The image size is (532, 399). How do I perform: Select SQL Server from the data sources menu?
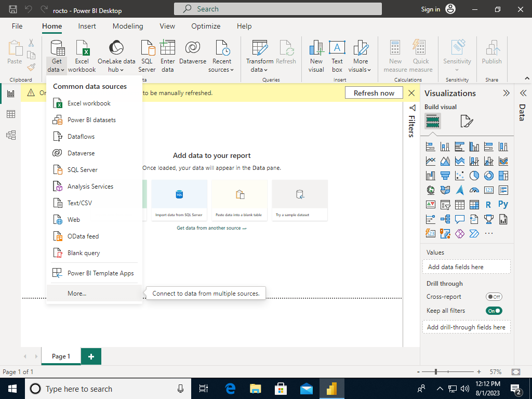click(83, 169)
